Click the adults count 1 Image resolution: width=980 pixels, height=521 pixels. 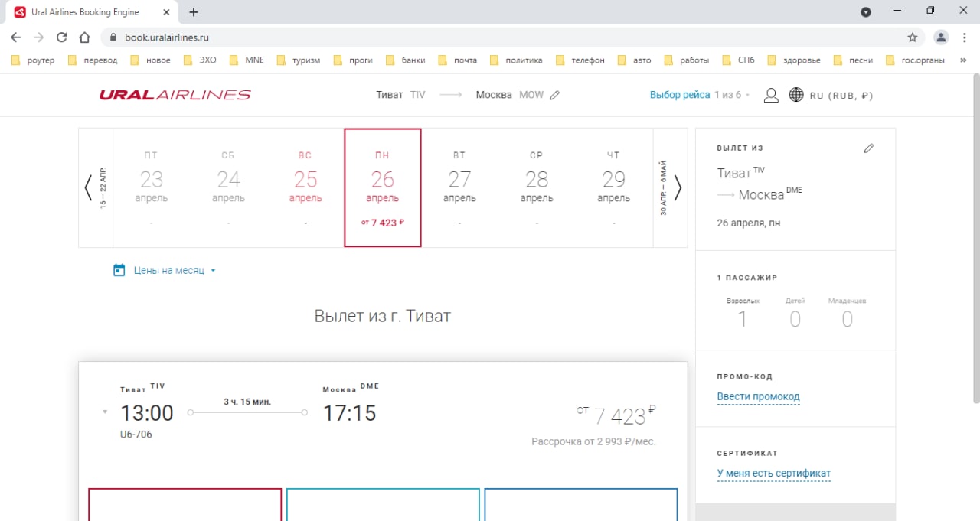742,319
